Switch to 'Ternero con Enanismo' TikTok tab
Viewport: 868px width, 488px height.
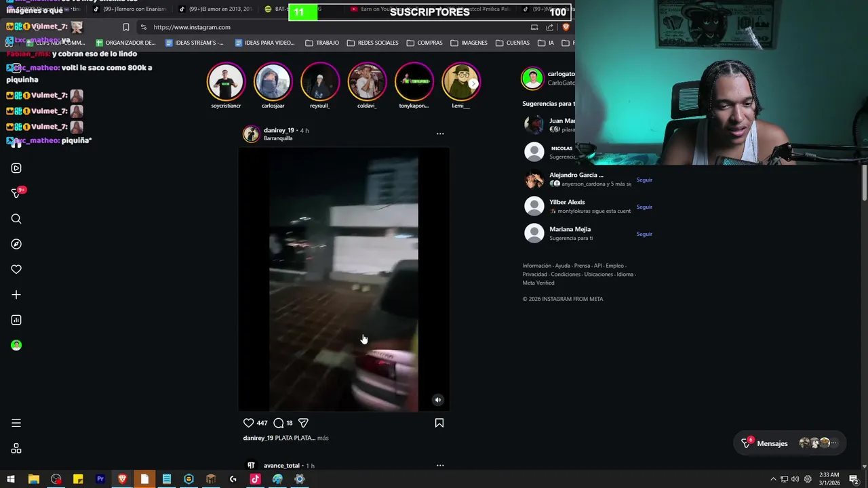pyautogui.click(x=129, y=9)
